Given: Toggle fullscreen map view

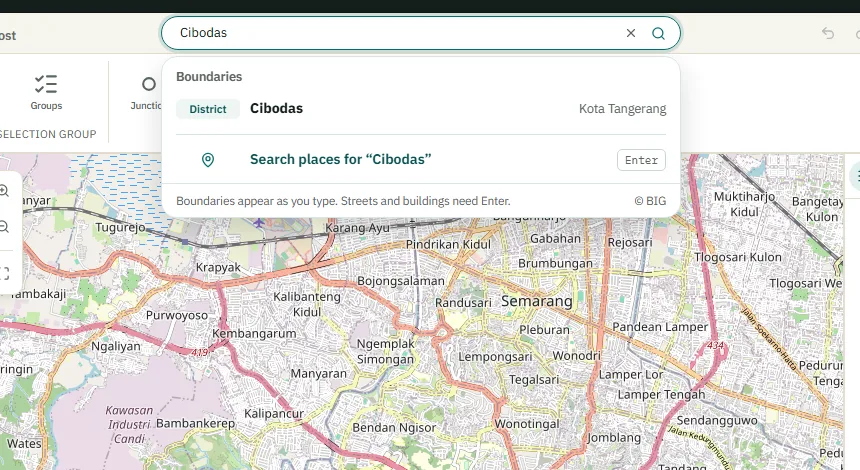Looking at the screenshot, I should (x=4, y=273).
